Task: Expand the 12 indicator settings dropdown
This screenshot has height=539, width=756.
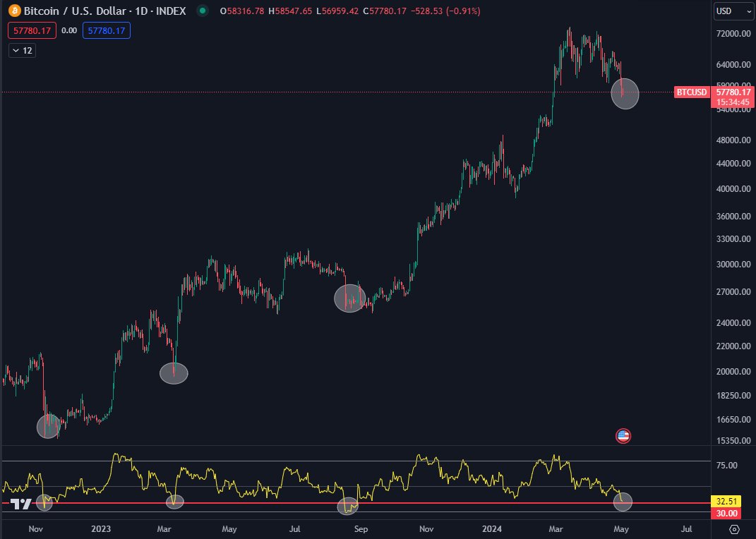Action: 20,50
